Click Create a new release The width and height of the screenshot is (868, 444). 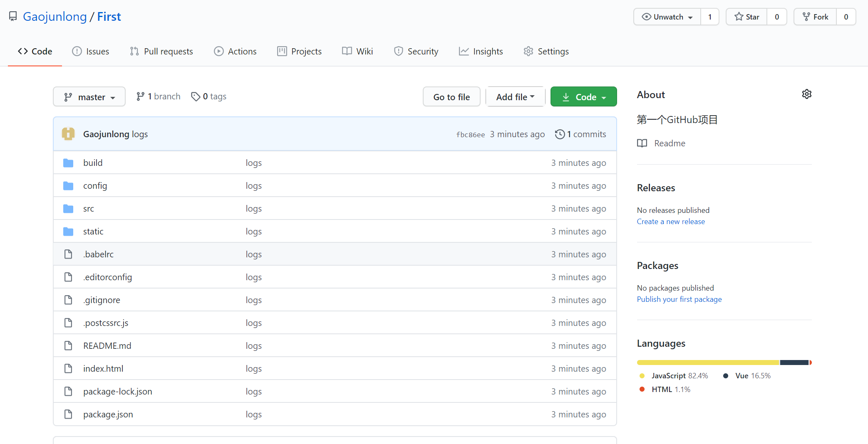pos(671,222)
